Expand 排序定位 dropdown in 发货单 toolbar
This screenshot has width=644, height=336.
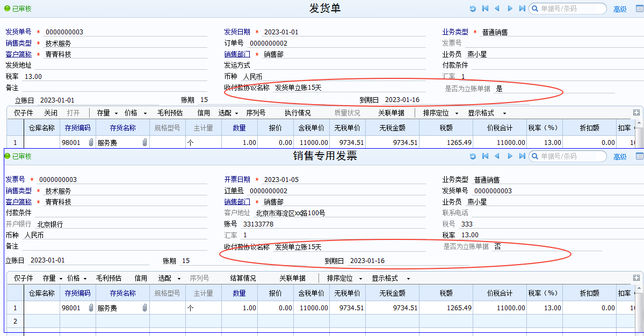coord(457,113)
